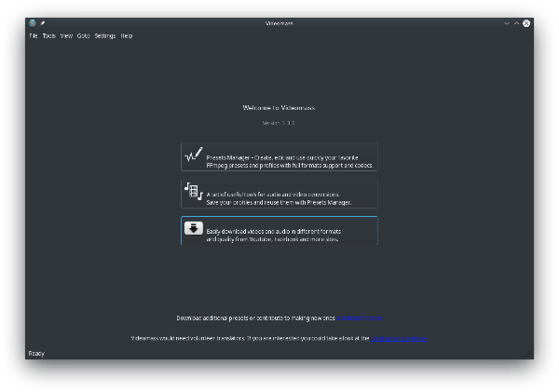The width and height of the screenshot is (559, 392).
Task: Close the Videomass window
Action: [x=526, y=23]
